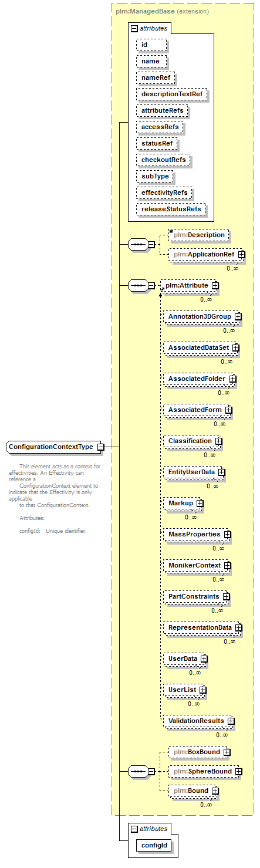This screenshot has width=260, height=868.
Task: Expand the AssociatedForm element
Action: [229, 410]
